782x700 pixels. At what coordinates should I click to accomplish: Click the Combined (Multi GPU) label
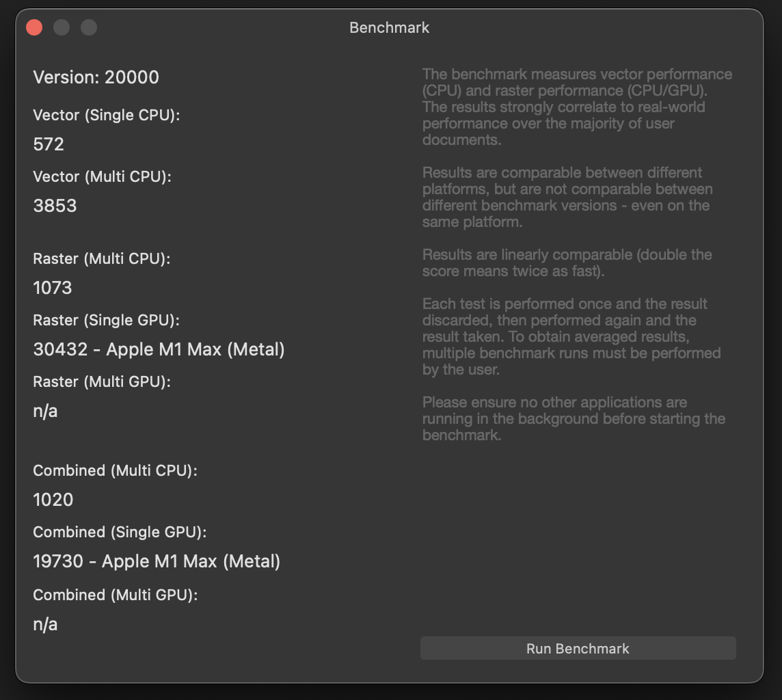click(115, 595)
